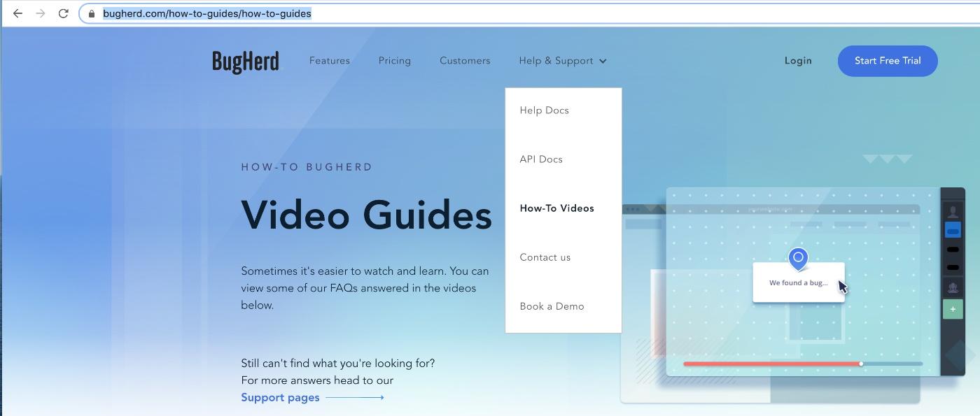This screenshot has height=416, width=980.
Task: Click the 'We found a bug...' illustration card
Action: (799, 282)
